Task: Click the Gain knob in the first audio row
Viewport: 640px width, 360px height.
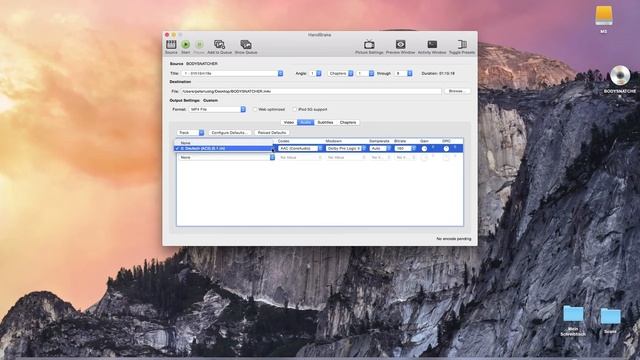Action: point(424,149)
